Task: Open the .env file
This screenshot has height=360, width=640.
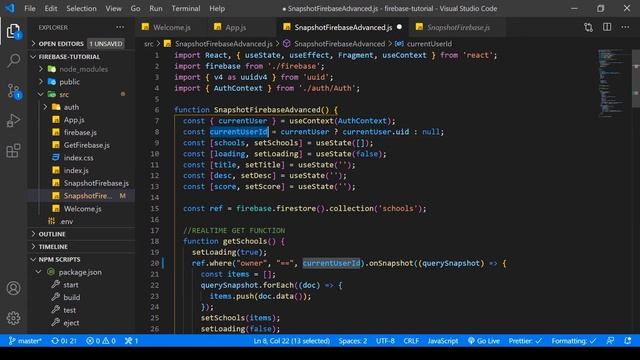Action: coord(67,222)
